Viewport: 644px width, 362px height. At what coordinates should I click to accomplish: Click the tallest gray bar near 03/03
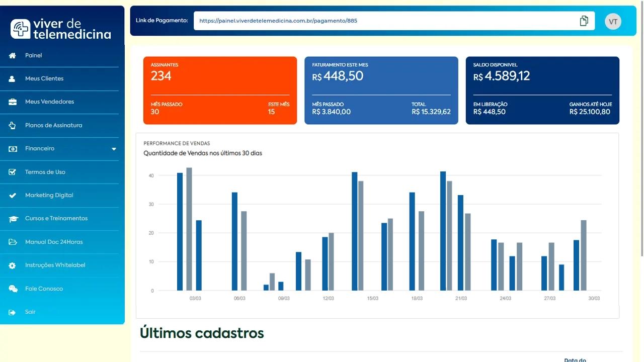[189, 229]
